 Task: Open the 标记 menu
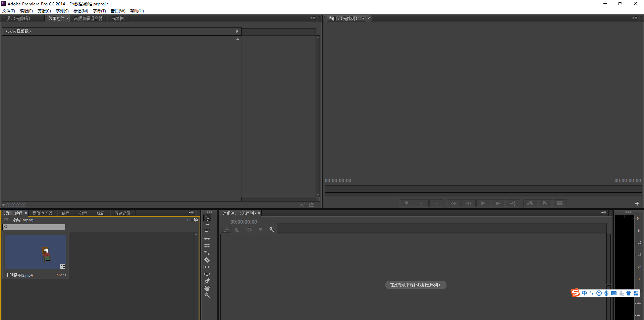[81, 11]
